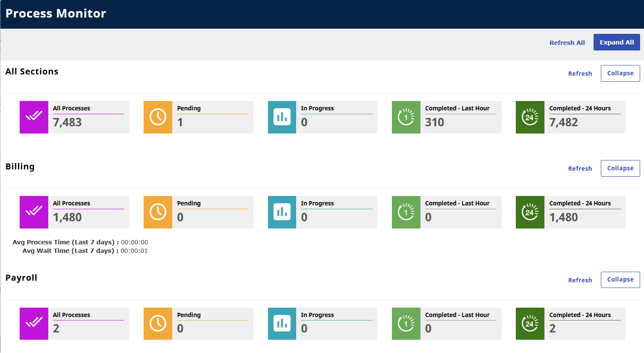The height and width of the screenshot is (353, 644).
Task: Select the Billing Completed 24 Hours 1,480 count
Action: [563, 217]
